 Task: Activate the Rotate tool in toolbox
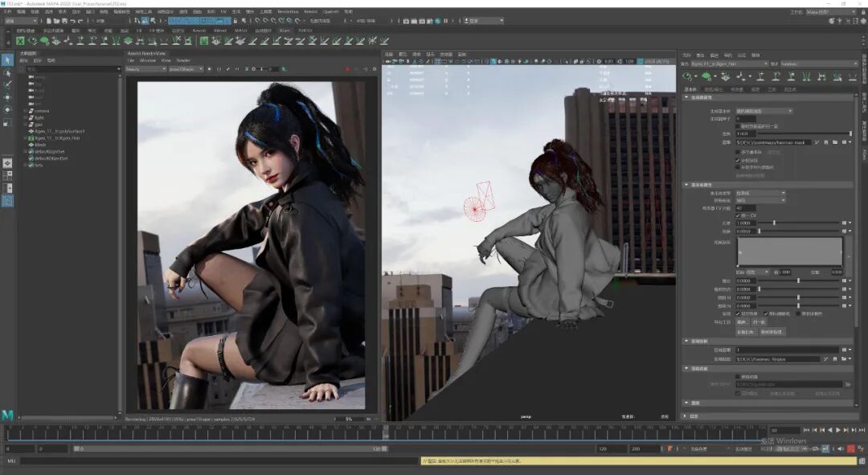(7, 109)
